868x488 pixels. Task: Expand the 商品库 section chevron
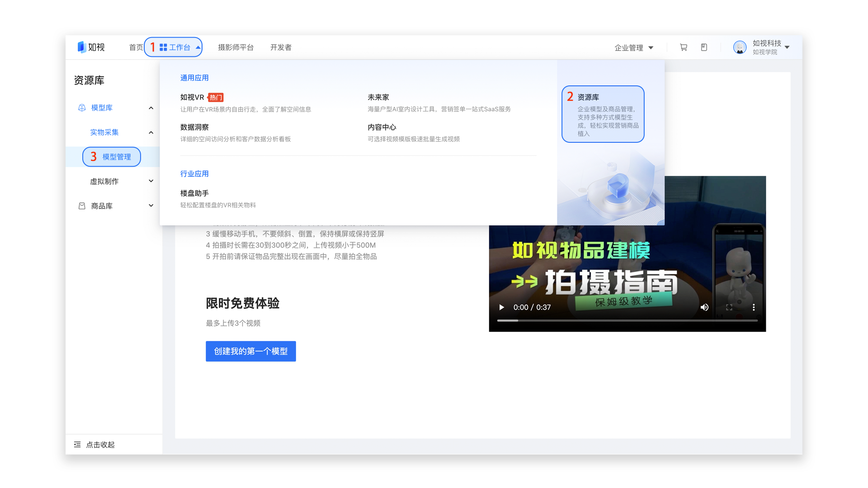[151, 206]
